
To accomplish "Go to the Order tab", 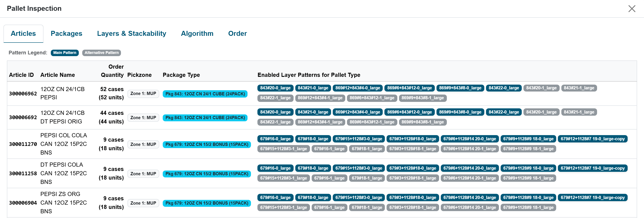I will pos(237,34).
